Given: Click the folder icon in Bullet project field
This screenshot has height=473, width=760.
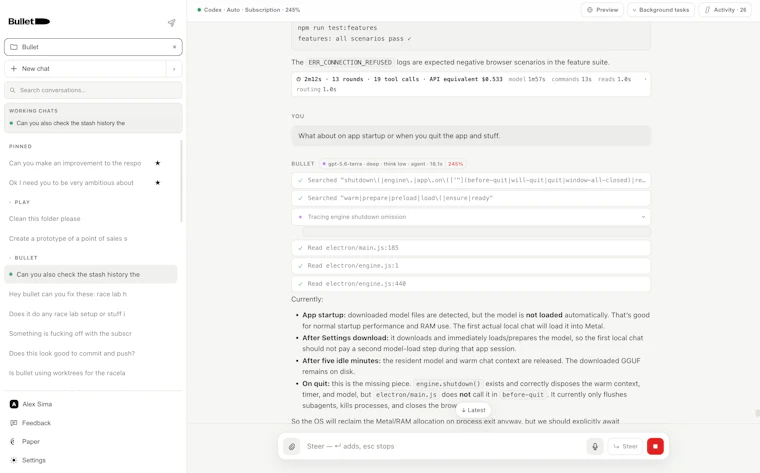Looking at the screenshot, I should point(14,47).
